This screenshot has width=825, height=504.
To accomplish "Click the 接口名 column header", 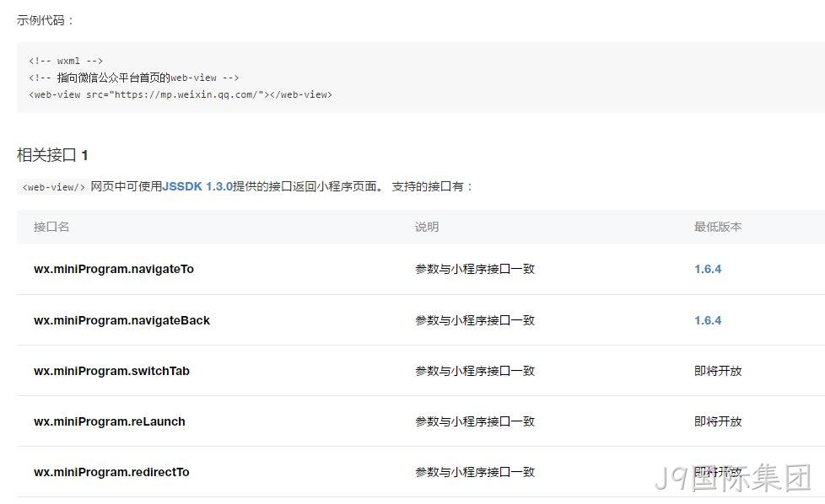I will 51,227.
